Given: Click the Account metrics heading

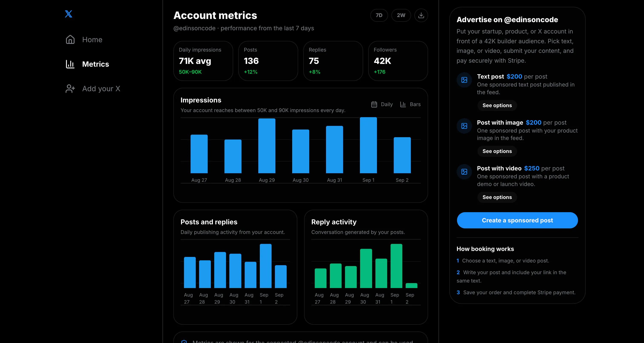Looking at the screenshot, I should click(x=215, y=15).
